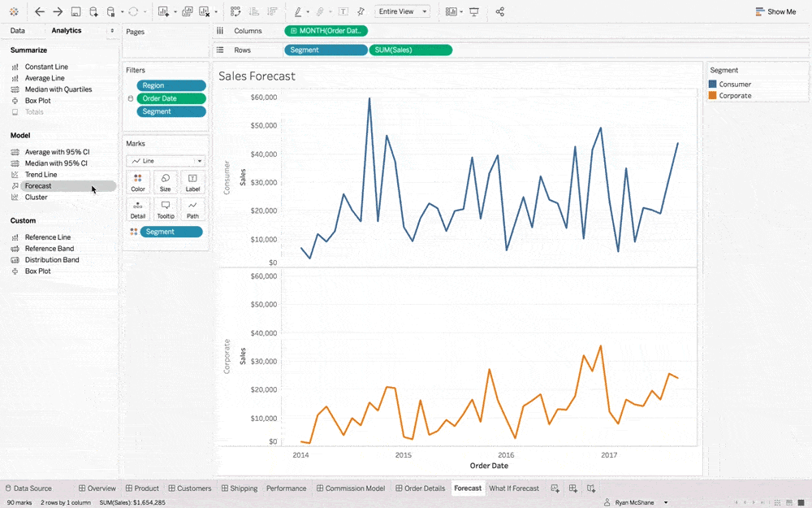The image size is (812, 508).
Task: Open the What If Forecast sheet tab
Action: (514, 488)
